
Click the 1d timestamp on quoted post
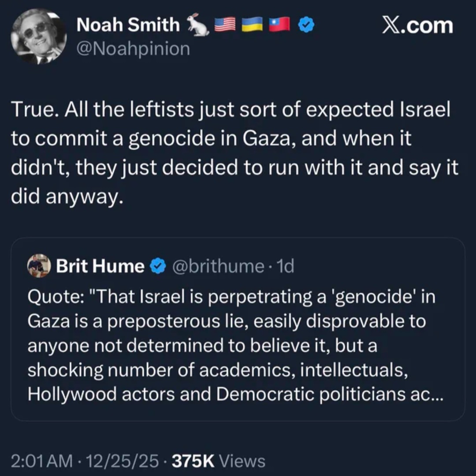tap(286, 266)
